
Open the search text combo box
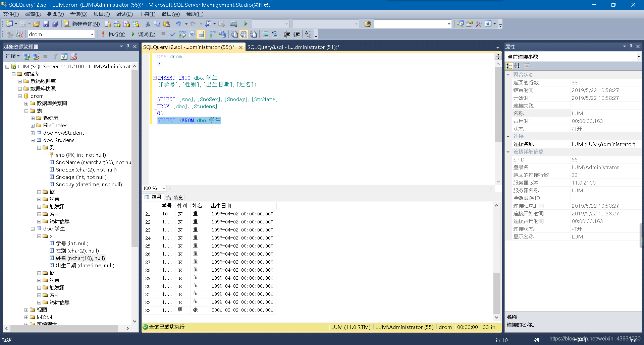(x=413, y=24)
